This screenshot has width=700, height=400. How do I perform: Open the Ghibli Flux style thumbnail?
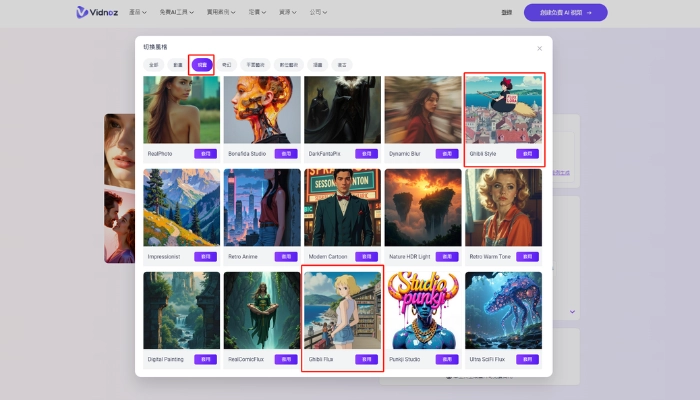click(x=342, y=310)
